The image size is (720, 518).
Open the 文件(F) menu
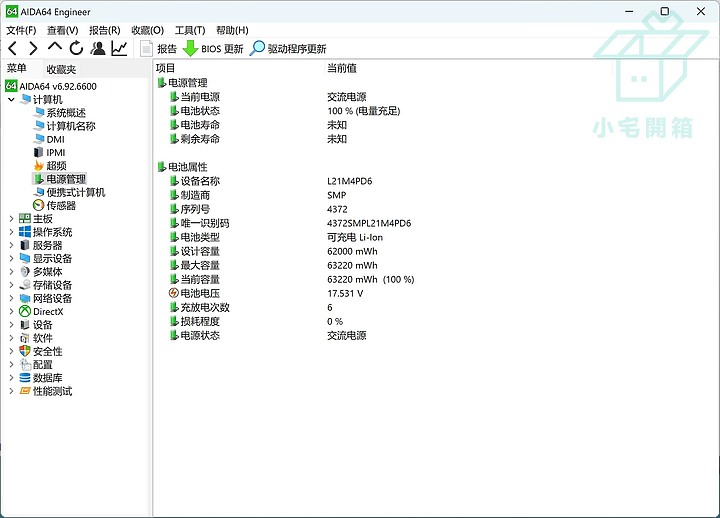(x=21, y=30)
